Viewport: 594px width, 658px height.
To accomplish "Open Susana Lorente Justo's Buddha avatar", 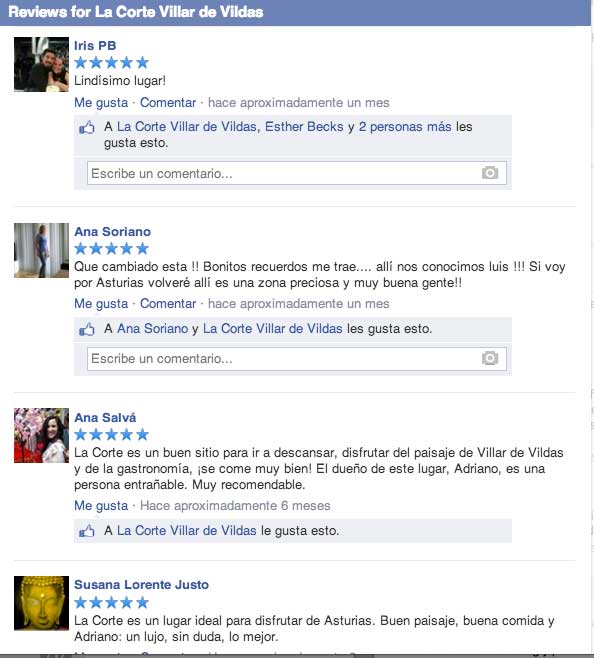I will coord(41,603).
